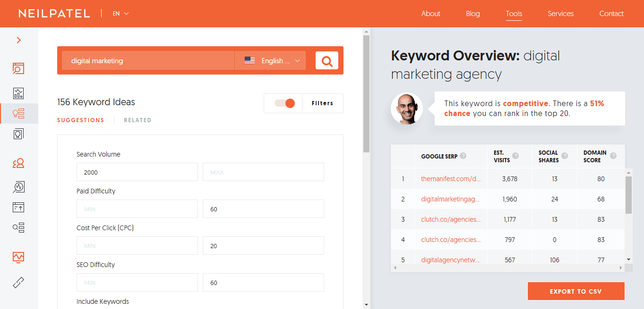
Task: Open the Contact menu item
Action: [x=611, y=14]
